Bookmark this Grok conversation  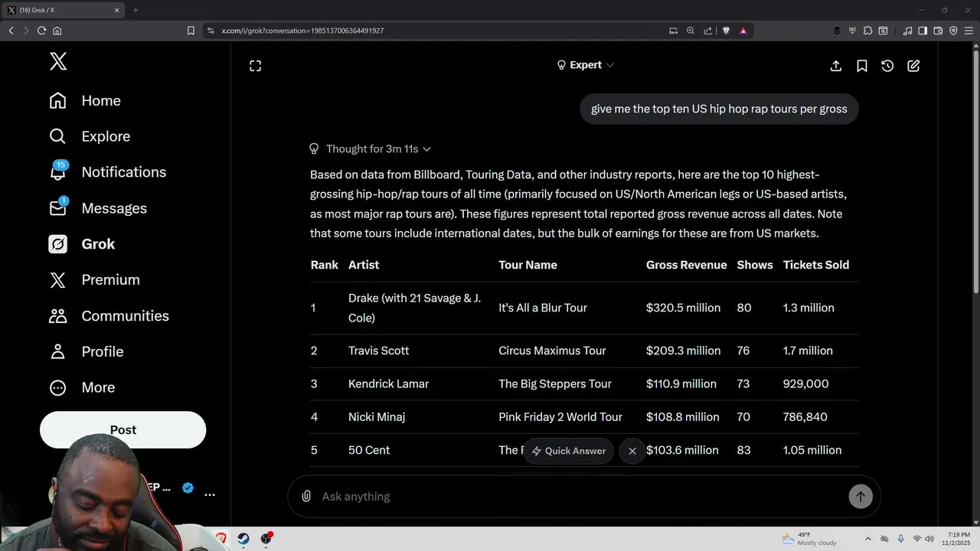coord(862,66)
